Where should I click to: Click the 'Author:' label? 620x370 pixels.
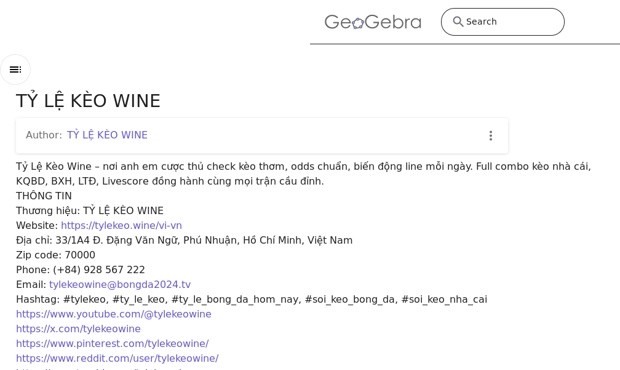click(44, 135)
